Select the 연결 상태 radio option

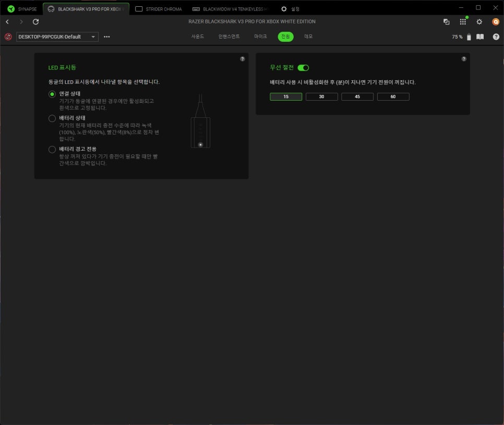(x=52, y=94)
